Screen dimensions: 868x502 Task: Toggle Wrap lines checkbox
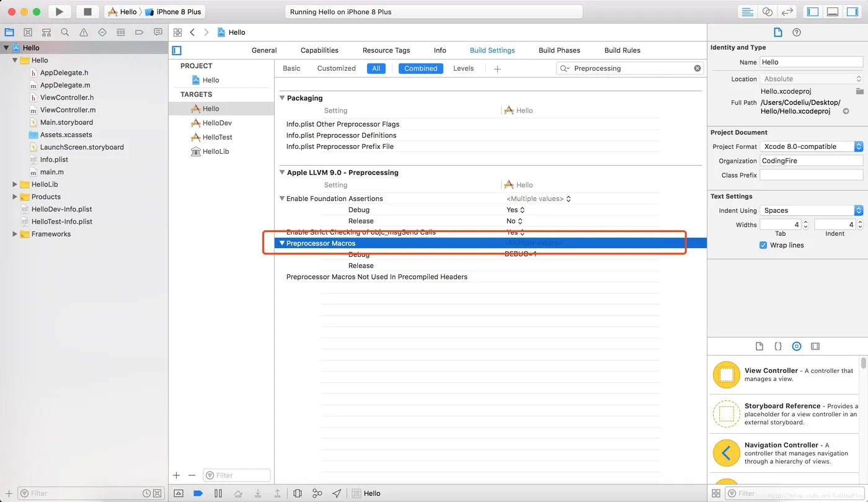pos(763,245)
